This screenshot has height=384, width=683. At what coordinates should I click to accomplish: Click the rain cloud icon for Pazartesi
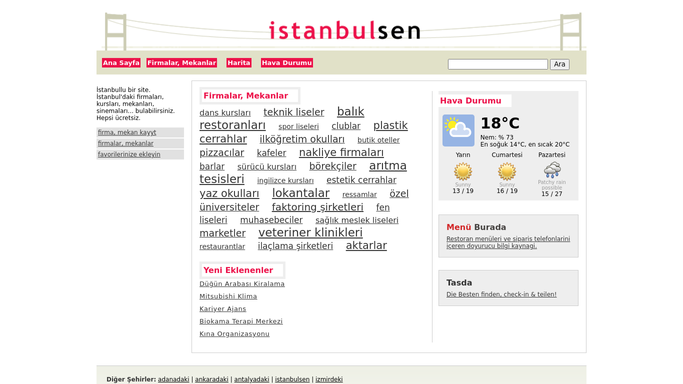[552, 170]
